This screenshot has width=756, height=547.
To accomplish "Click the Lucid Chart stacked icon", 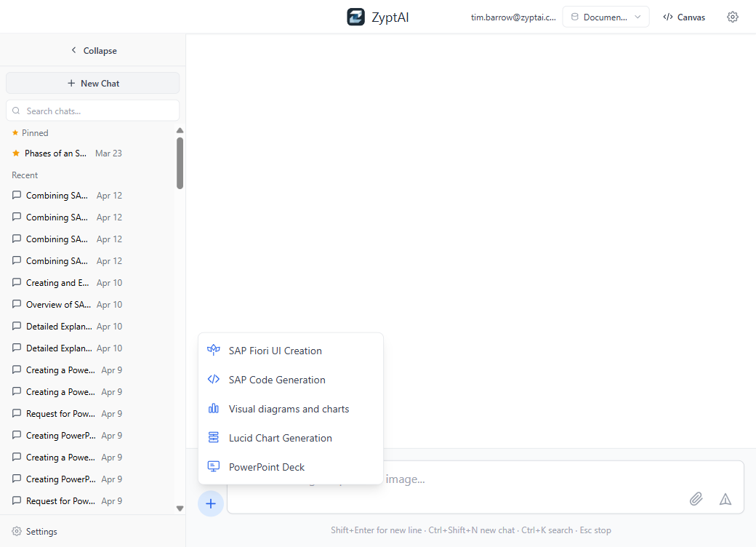I will 214,437.
